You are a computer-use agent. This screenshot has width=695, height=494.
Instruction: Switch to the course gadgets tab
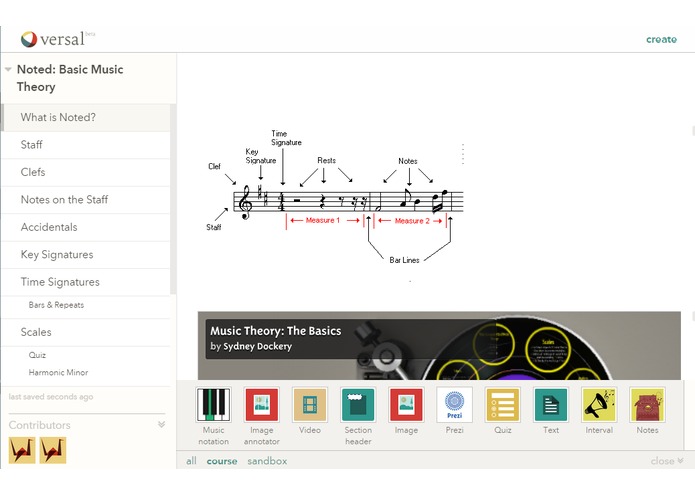pyautogui.click(x=222, y=461)
